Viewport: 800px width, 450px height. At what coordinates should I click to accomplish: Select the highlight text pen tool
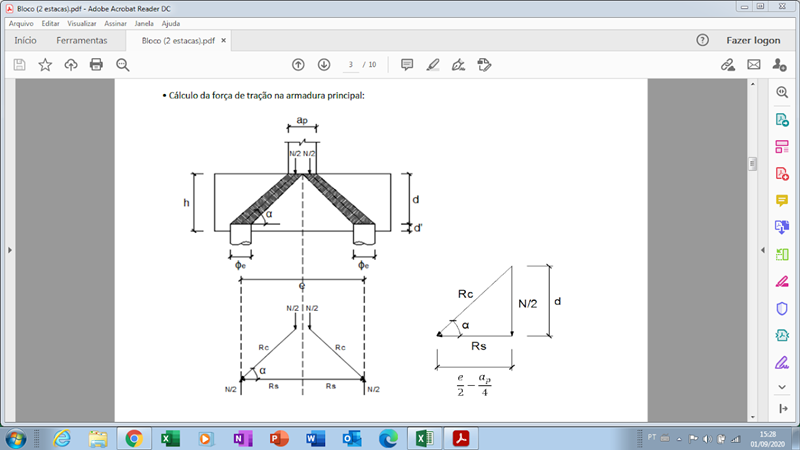433,65
